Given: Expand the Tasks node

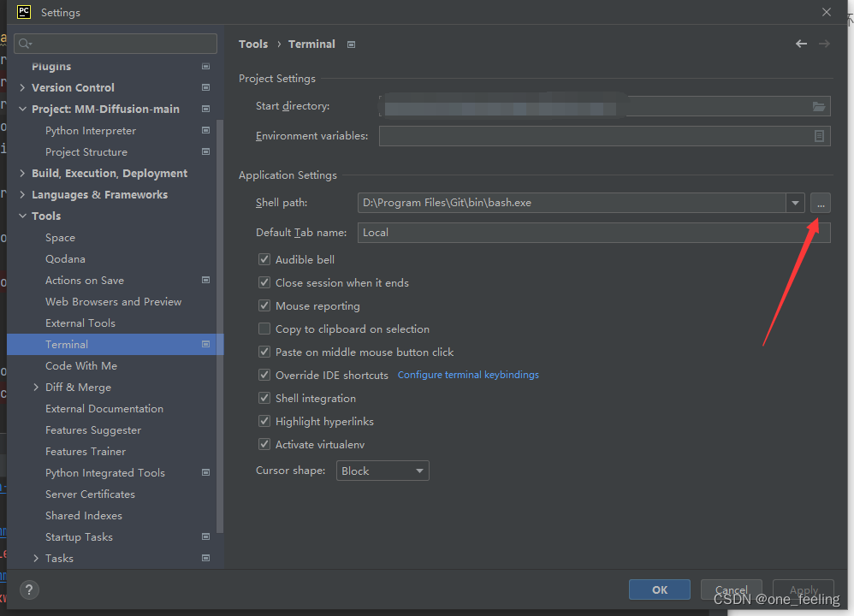Looking at the screenshot, I should (x=36, y=559).
